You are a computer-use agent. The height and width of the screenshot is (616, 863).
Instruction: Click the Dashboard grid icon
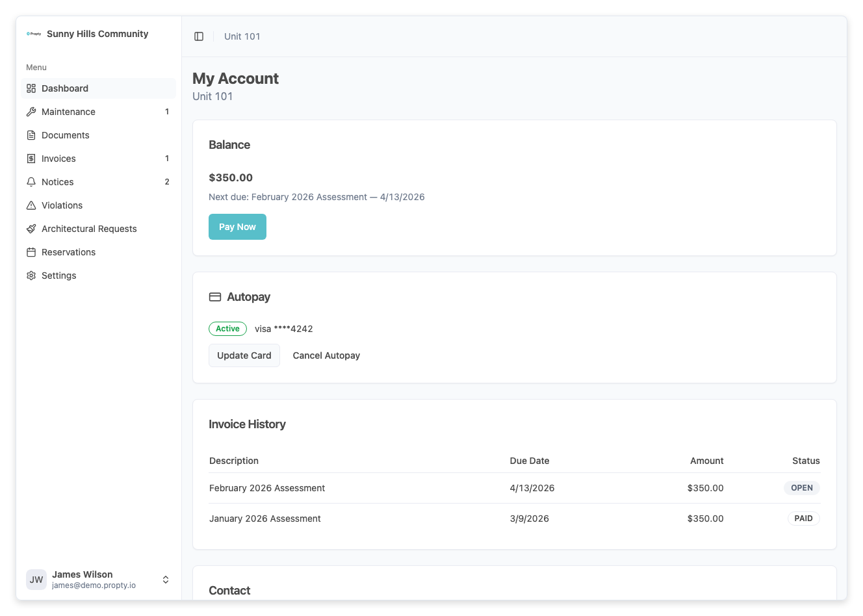(31, 88)
